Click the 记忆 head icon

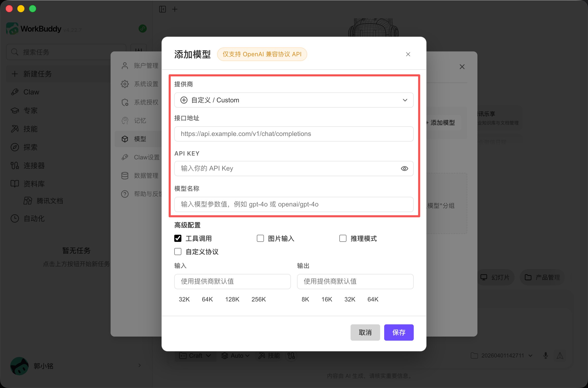pos(125,121)
